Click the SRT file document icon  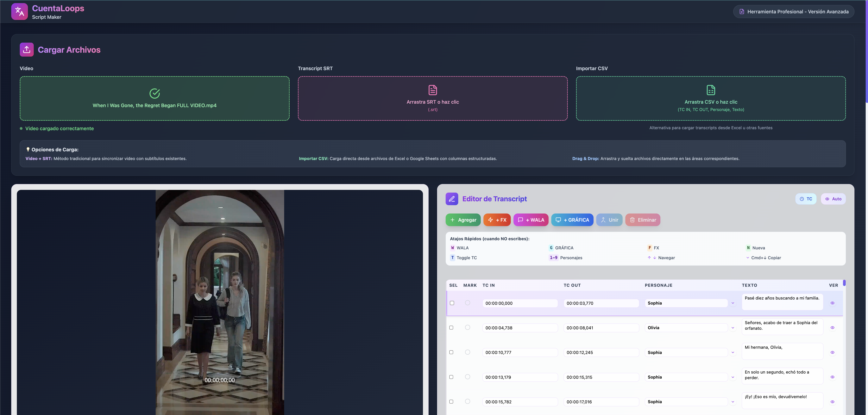click(433, 90)
